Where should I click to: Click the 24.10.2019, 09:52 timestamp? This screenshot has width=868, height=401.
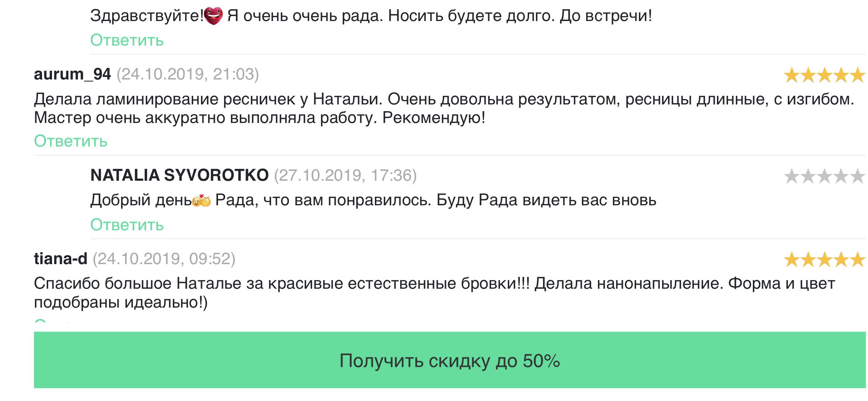coord(164,259)
